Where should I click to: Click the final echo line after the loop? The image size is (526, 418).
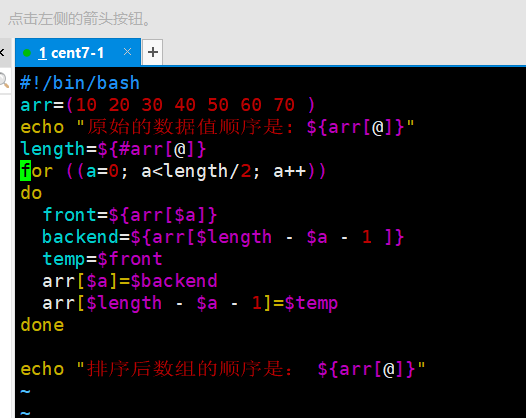pyautogui.click(x=223, y=369)
